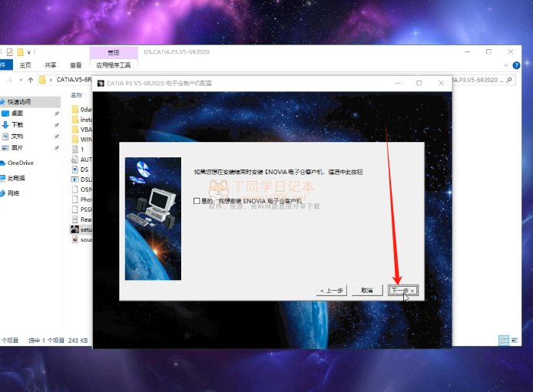The width and height of the screenshot is (533, 392).
Task: Switch to the 共享 ribbon tab
Action: coord(50,65)
